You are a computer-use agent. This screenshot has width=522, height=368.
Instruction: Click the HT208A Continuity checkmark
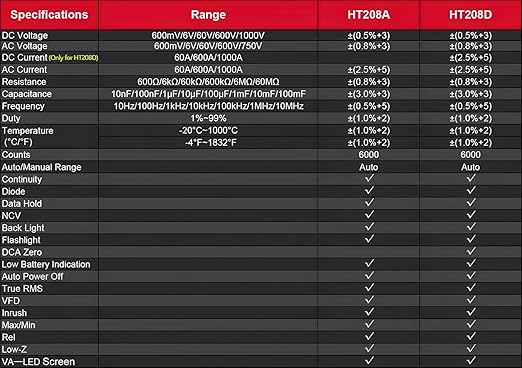[x=369, y=178]
